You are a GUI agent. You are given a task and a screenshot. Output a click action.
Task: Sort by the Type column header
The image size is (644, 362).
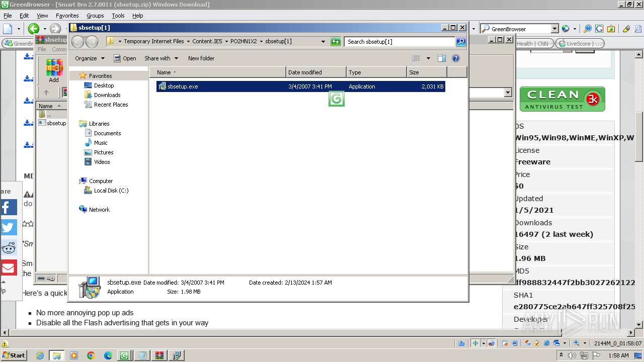point(376,72)
